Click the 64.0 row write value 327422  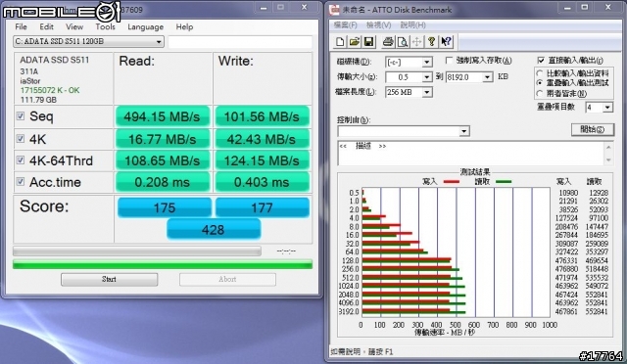566,251
